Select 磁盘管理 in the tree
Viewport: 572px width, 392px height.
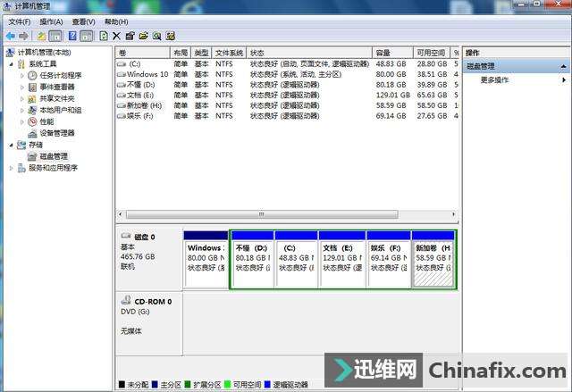click(x=54, y=156)
